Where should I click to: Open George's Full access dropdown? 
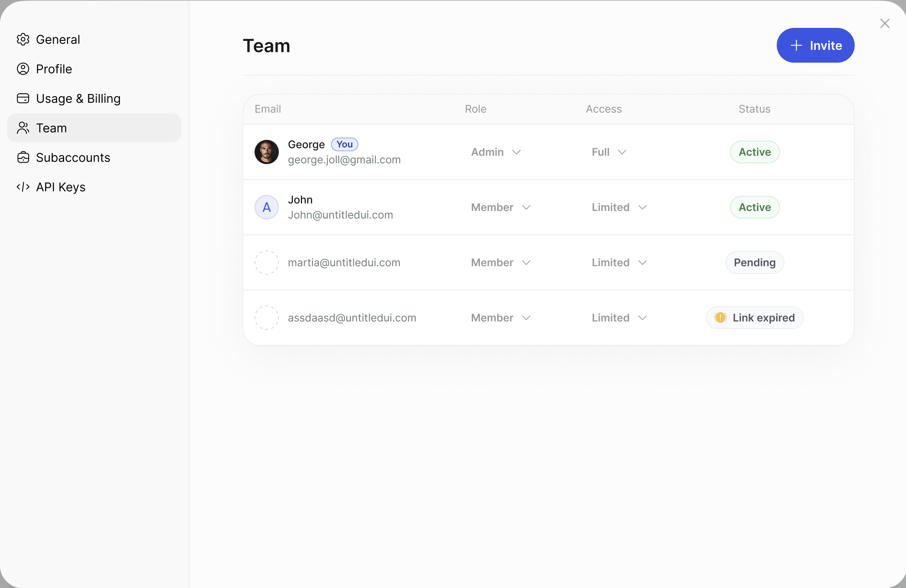609,152
